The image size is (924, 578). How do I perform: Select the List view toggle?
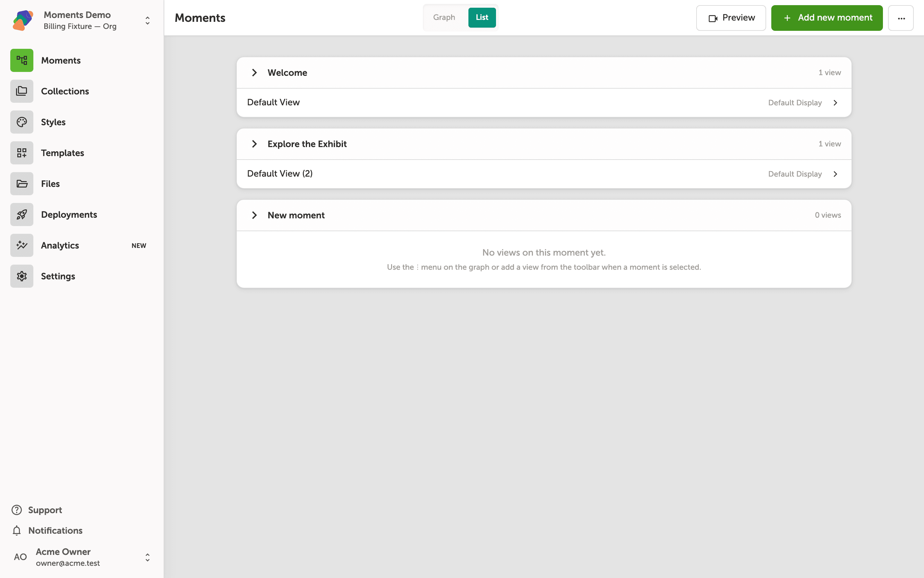pos(482,17)
